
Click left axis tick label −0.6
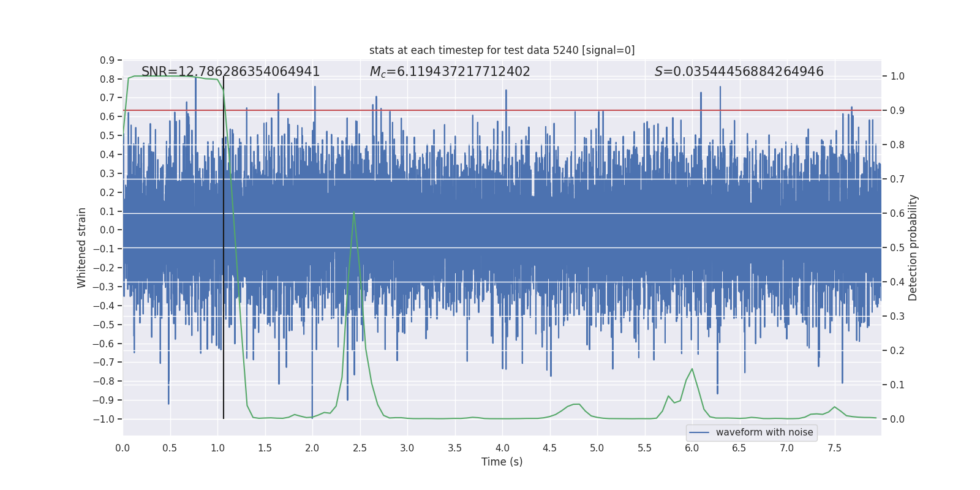point(104,344)
